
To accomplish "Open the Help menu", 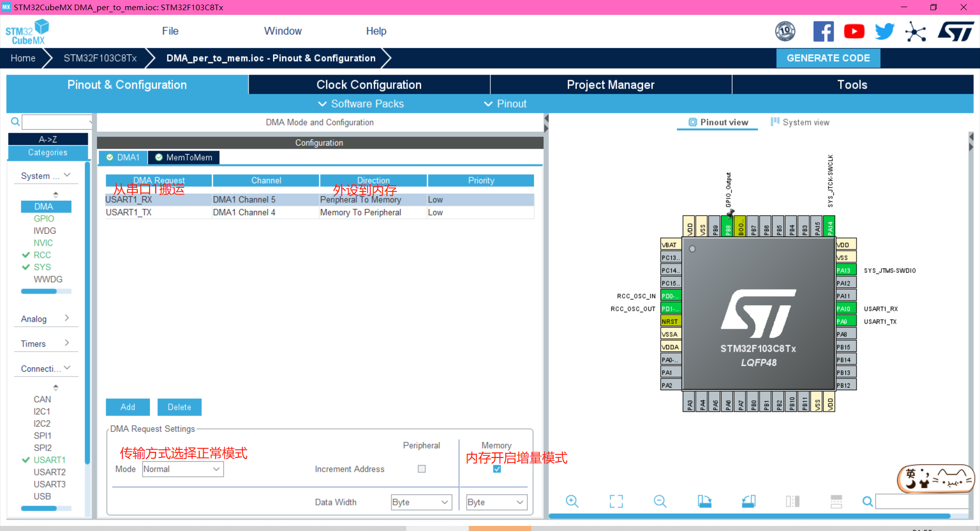I will pyautogui.click(x=376, y=31).
